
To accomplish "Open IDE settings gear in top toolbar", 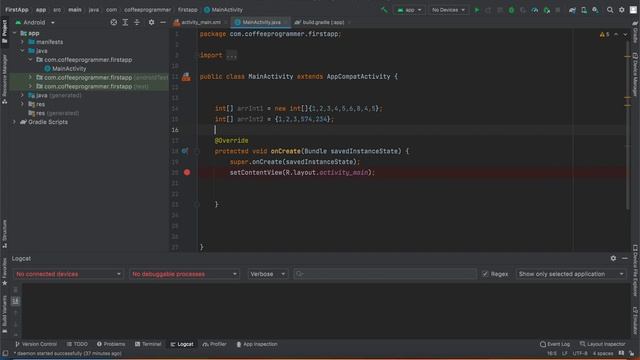I will click(x=622, y=10).
